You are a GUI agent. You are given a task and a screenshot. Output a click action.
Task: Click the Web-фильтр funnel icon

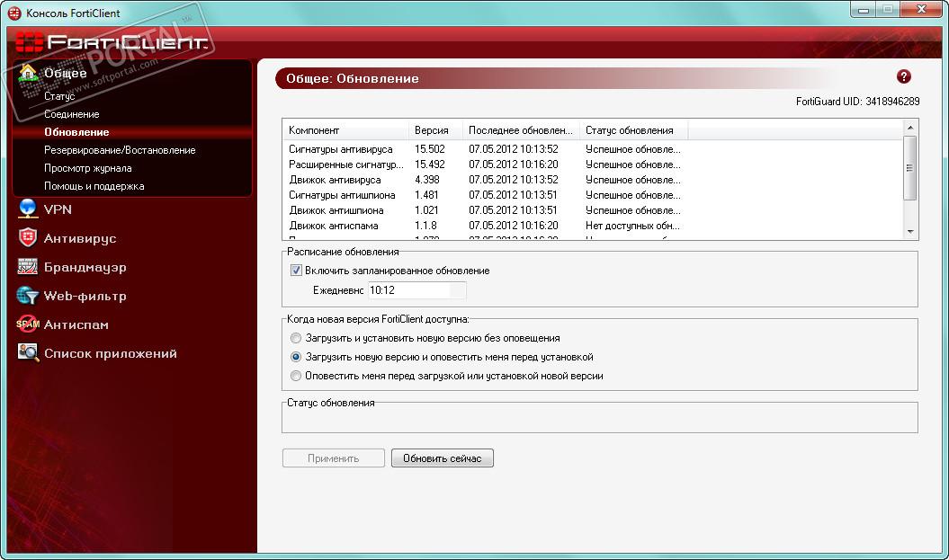[28, 296]
